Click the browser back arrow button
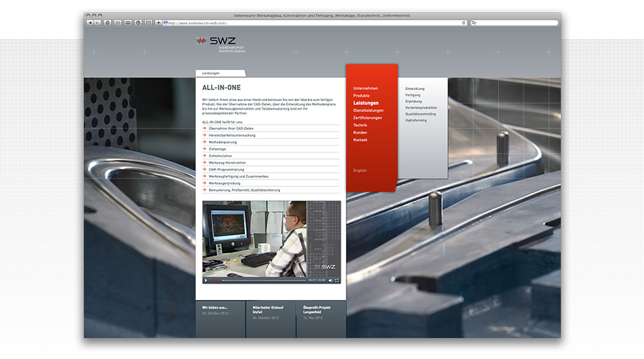This screenshot has height=359, width=644. pos(90,22)
